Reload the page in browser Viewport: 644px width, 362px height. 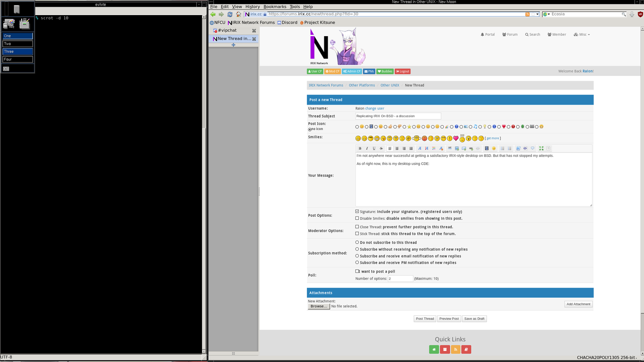230,14
